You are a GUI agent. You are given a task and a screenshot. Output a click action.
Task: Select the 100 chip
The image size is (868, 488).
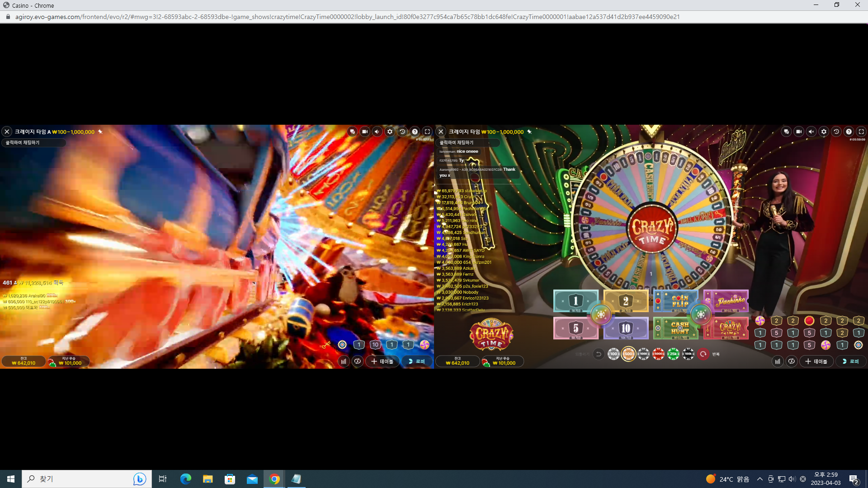[x=613, y=354]
